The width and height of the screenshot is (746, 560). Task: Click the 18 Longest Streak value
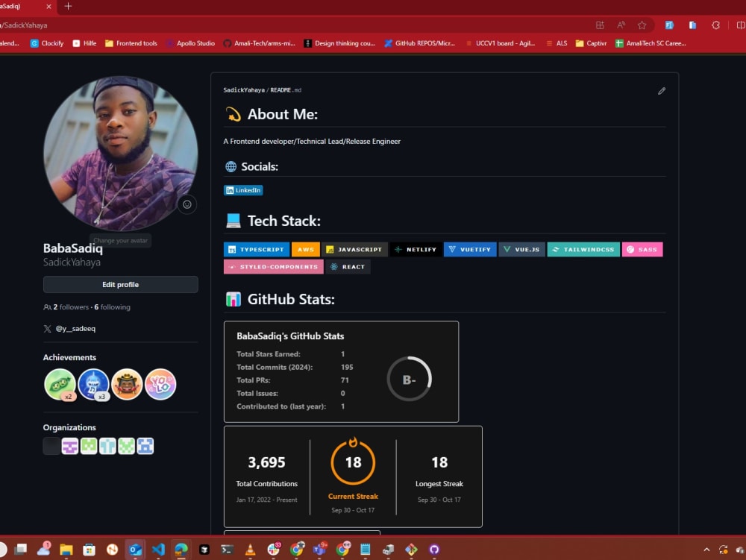click(439, 462)
